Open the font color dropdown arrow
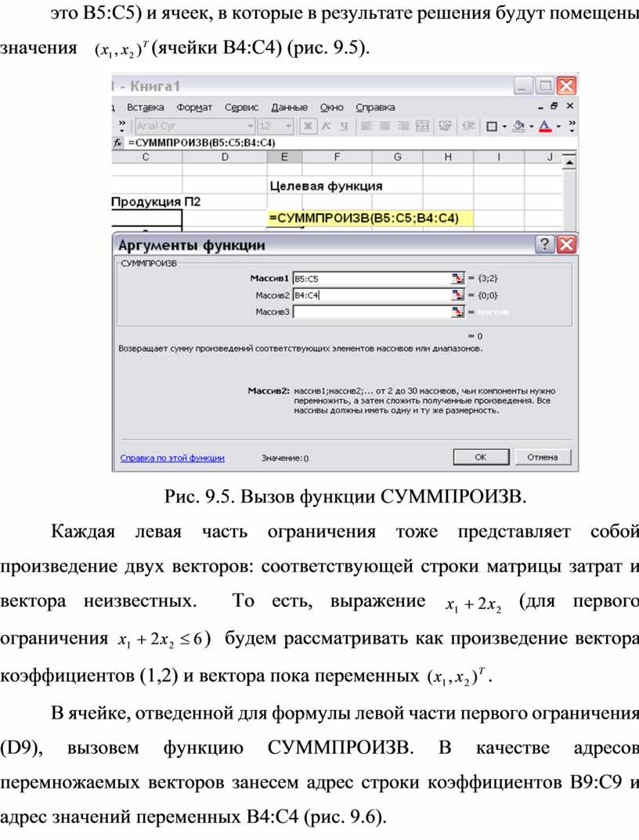The height and width of the screenshot is (840, 639). pos(558,126)
